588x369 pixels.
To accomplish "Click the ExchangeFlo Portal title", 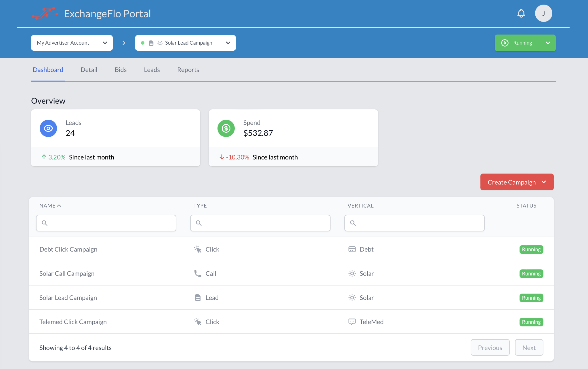I will (107, 14).
